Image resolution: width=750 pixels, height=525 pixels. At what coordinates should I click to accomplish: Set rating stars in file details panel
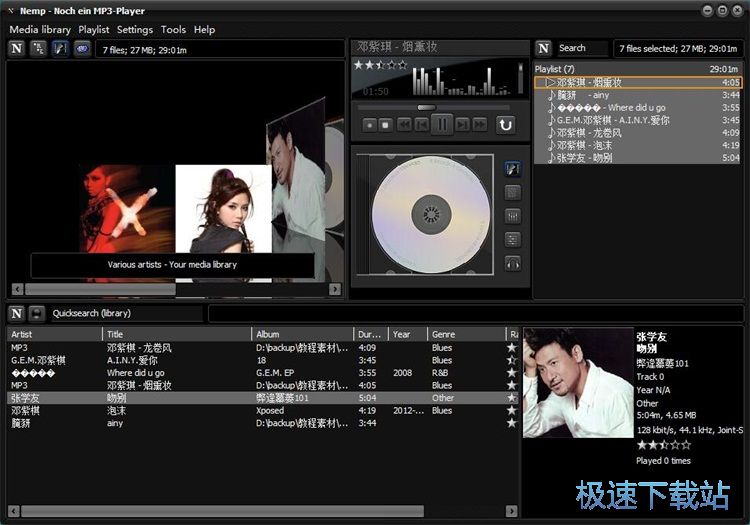pos(664,445)
